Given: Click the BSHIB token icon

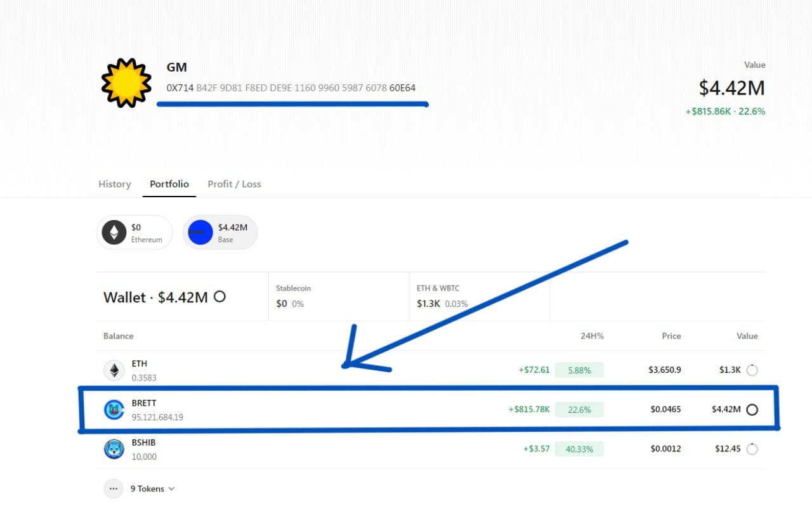Looking at the screenshot, I should click(114, 448).
